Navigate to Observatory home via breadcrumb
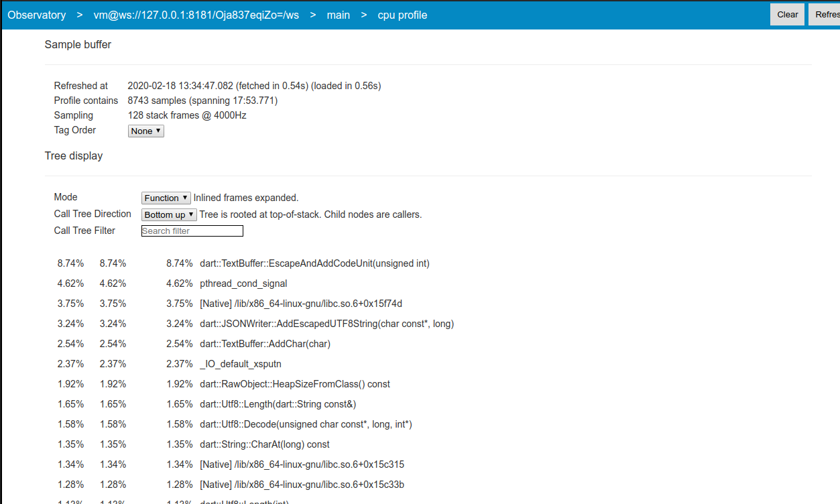Screen dimensions: 840x504 click(37, 15)
